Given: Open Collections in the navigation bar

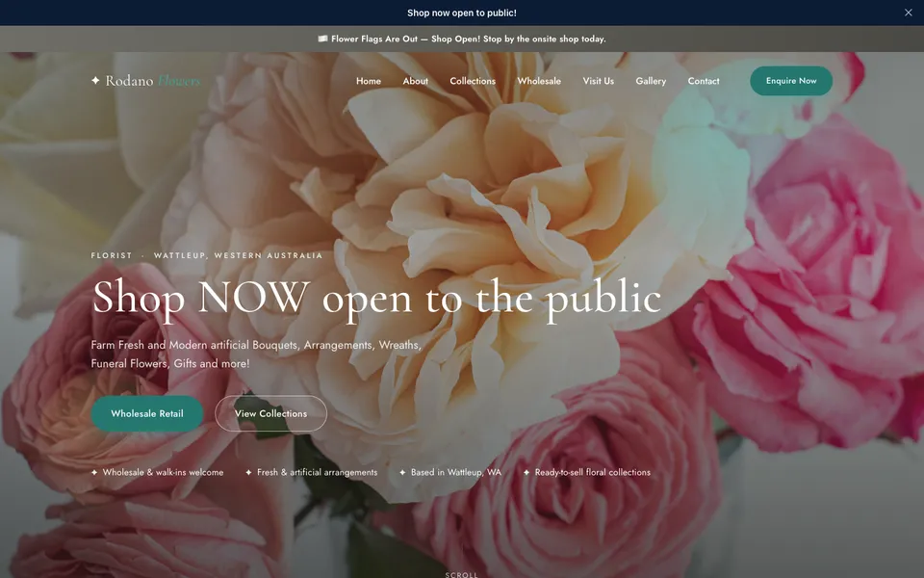Looking at the screenshot, I should 473,81.
